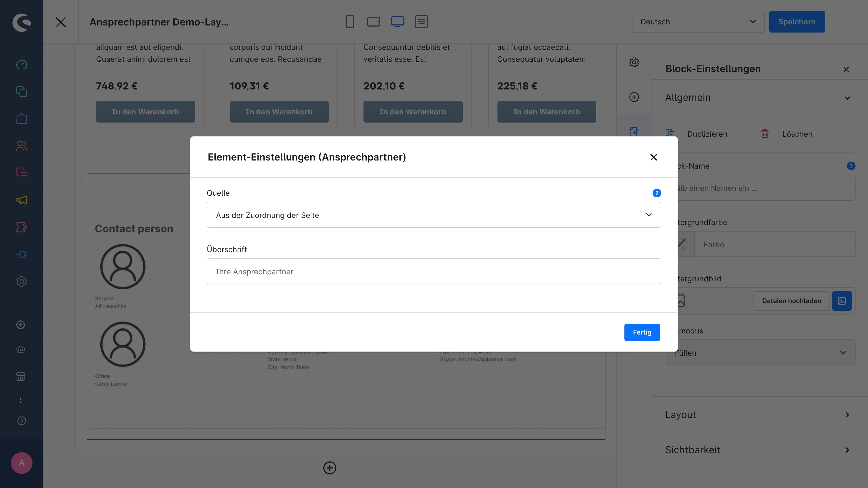
Task: Click the Quelle help question mark
Action: click(x=657, y=193)
